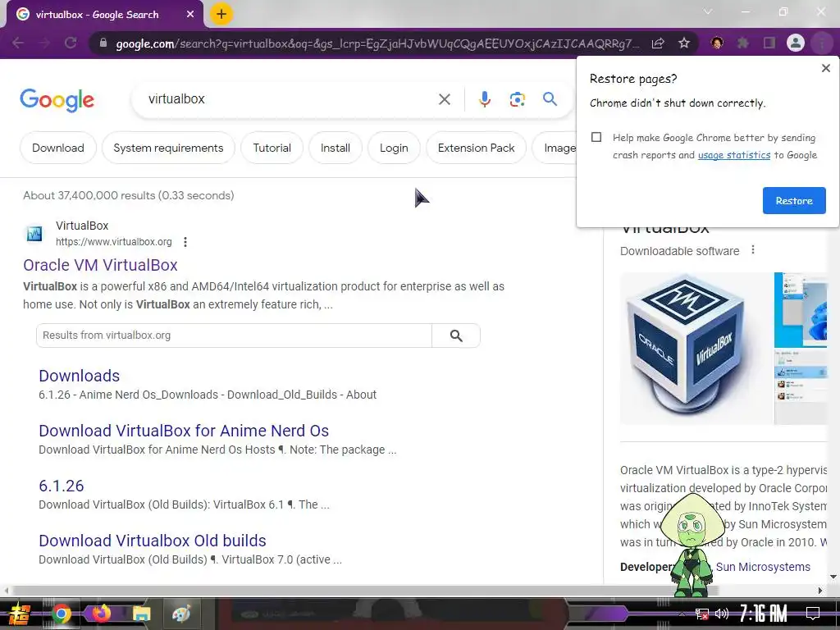Viewport: 840px width, 630px height.
Task: Select the Install filter chip
Action: (x=336, y=148)
